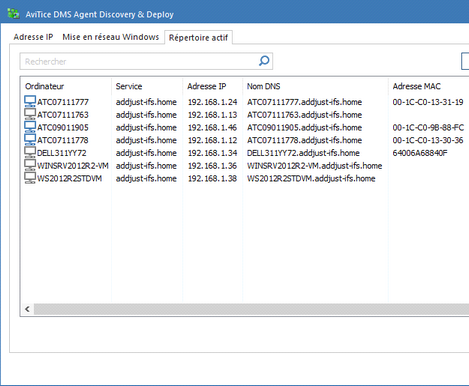Select computer icon for ATC09011905
The width and height of the screenshot is (469, 386).
click(30, 127)
